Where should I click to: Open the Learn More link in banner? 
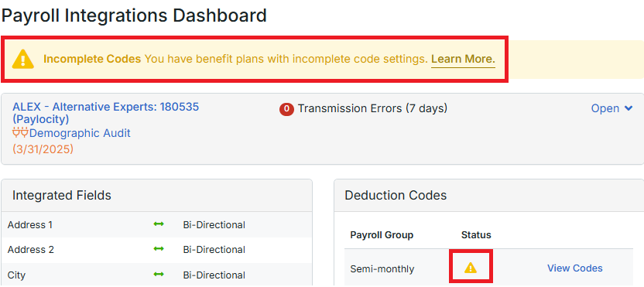[x=463, y=60]
